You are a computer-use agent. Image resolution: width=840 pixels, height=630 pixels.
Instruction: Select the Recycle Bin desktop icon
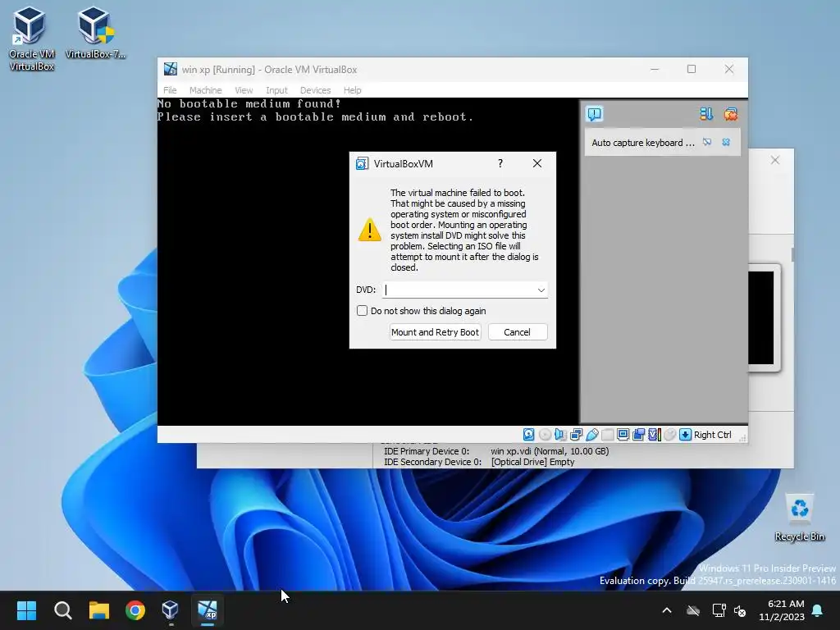(799, 518)
